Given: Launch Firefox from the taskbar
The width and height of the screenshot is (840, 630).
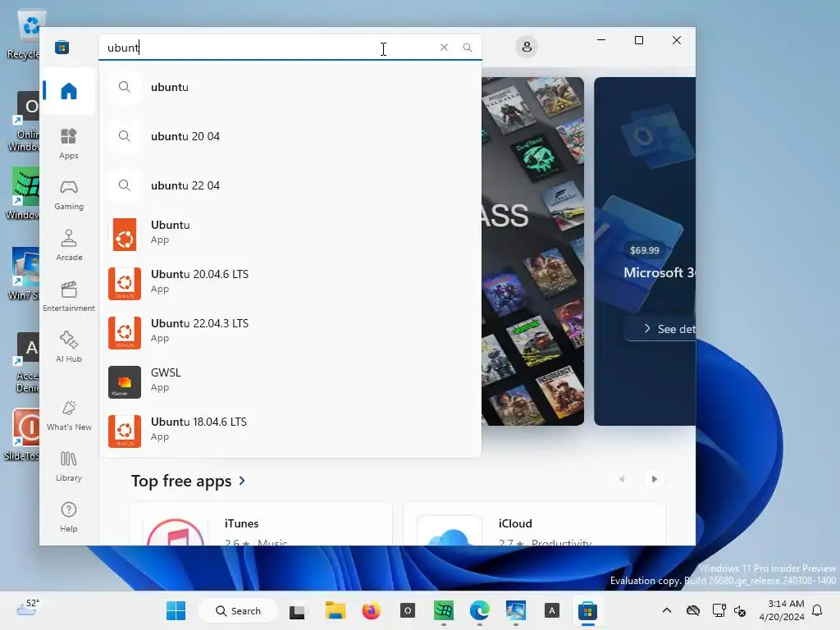Looking at the screenshot, I should click(x=371, y=610).
